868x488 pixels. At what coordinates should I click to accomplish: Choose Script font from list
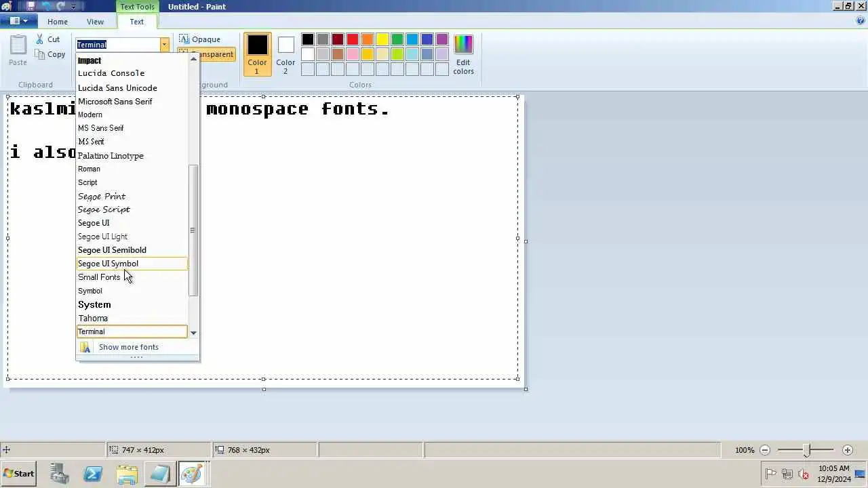tap(132, 182)
